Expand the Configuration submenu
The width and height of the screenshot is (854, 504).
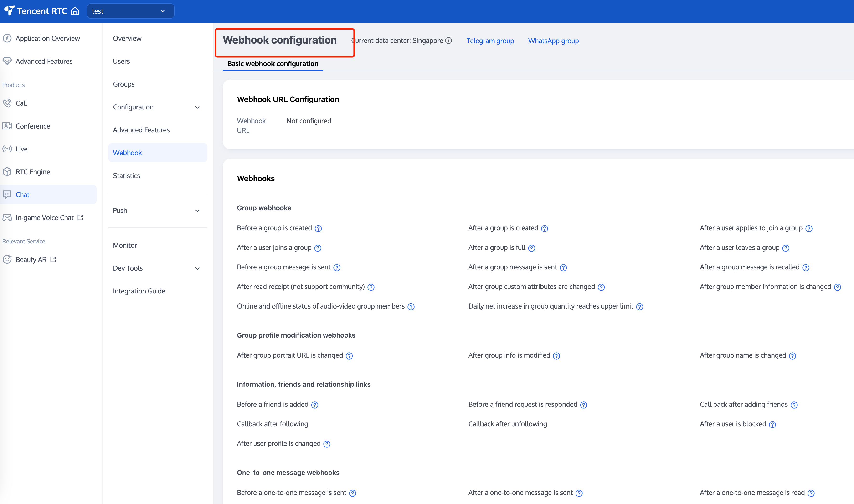point(157,107)
